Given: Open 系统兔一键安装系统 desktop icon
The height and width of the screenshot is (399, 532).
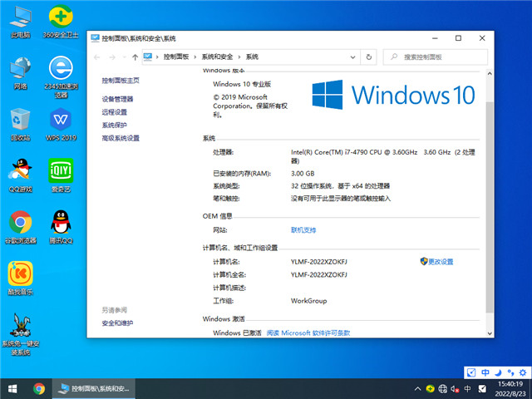Looking at the screenshot, I should [20, 334].
